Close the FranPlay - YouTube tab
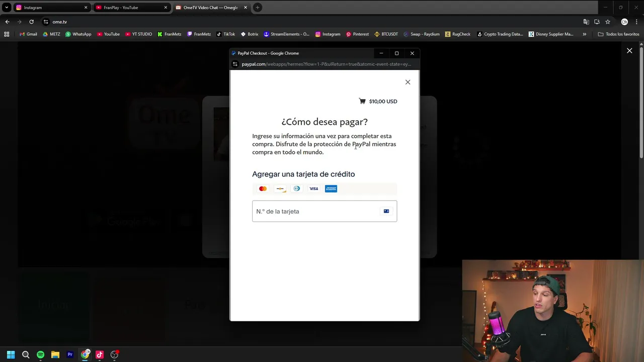This screenshot has height=362, width=644. pyautogui.click(x=166, y=8)
